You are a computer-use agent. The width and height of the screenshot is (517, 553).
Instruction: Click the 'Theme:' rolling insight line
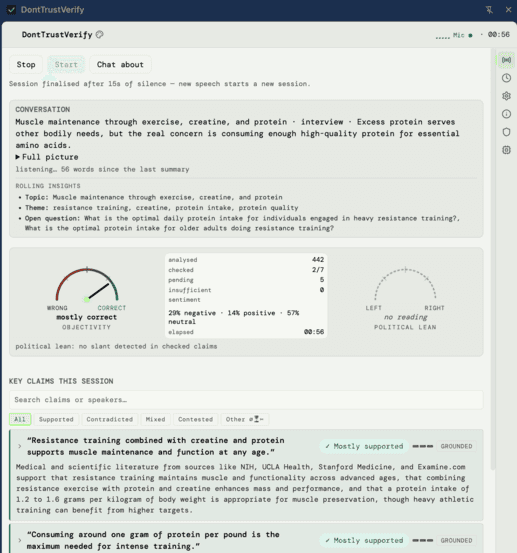coord(162,208)
